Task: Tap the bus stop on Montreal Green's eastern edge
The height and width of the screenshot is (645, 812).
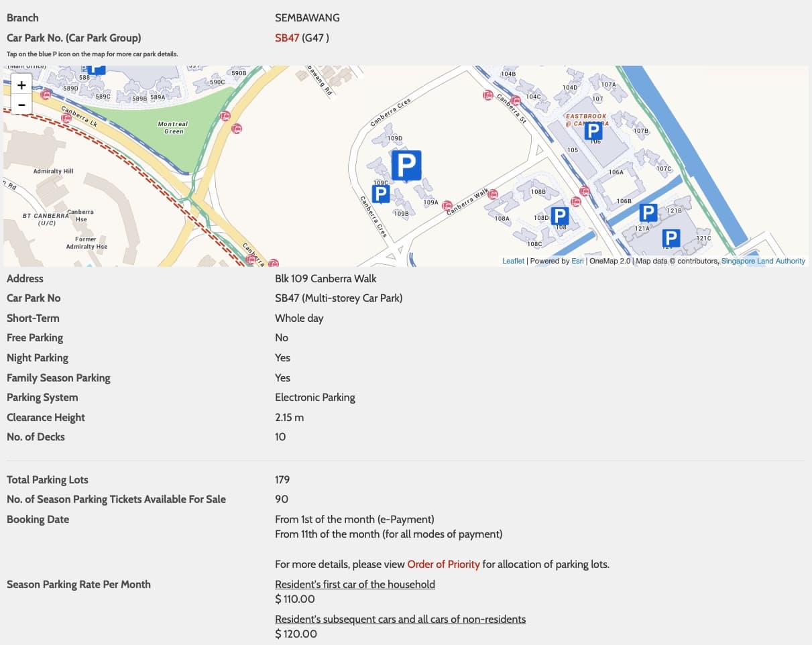Action: (225, 116)
